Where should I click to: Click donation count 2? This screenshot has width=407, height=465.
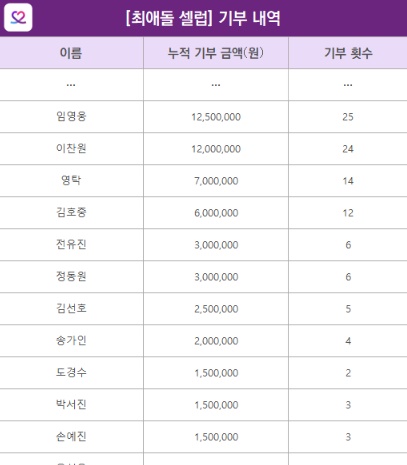coord(348,373)
